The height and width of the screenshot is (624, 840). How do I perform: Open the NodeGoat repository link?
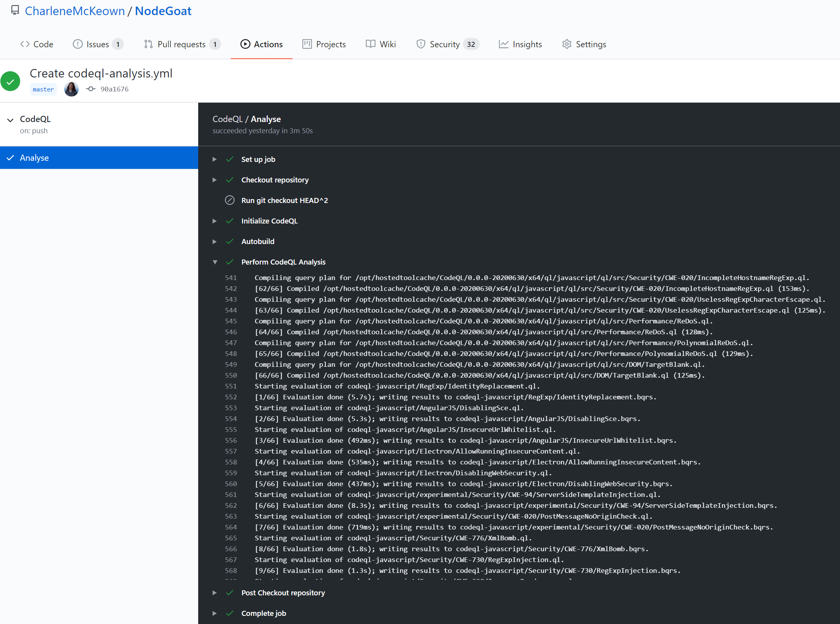click(163, 11)
